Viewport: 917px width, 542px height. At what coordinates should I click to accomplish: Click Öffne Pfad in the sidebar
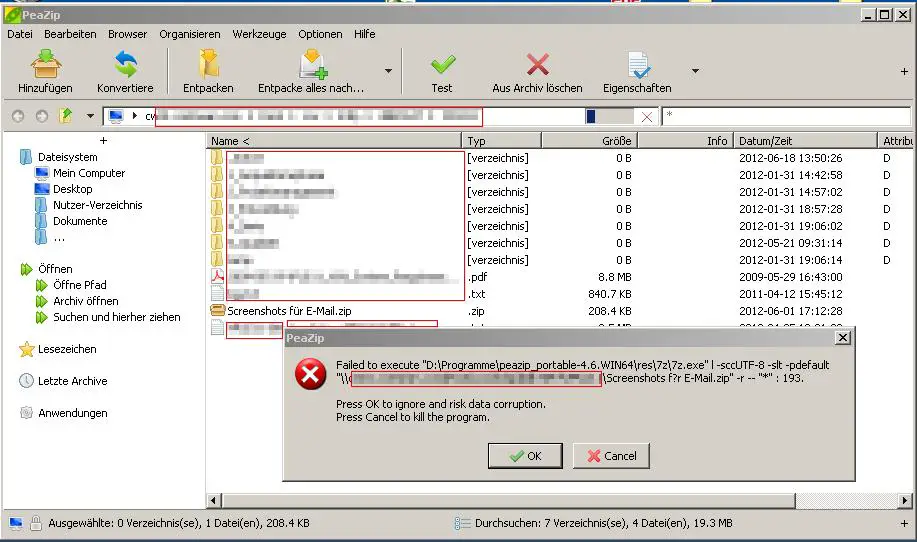tap(80, 285)
